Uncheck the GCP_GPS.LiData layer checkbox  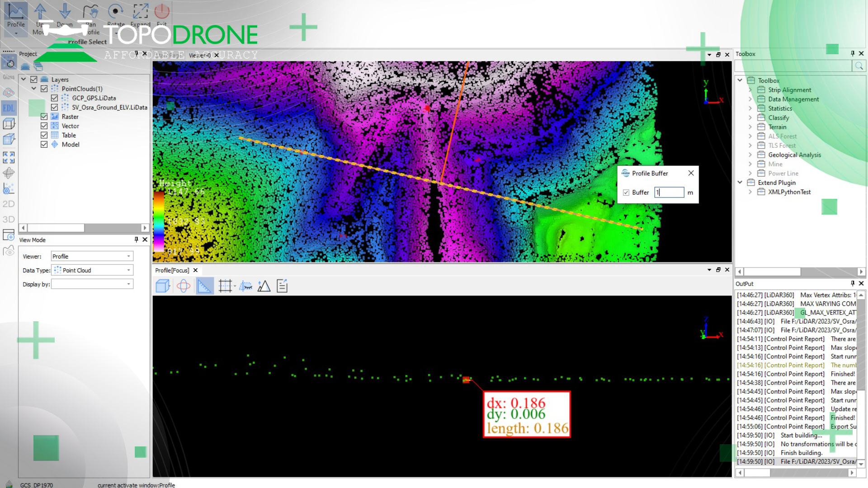(x=54, y=98)
